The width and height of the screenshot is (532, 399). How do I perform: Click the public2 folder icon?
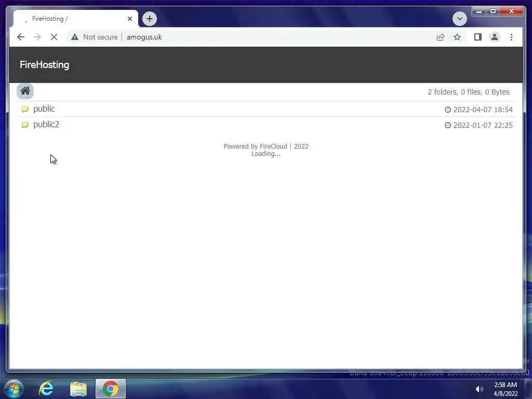[25, 125]
